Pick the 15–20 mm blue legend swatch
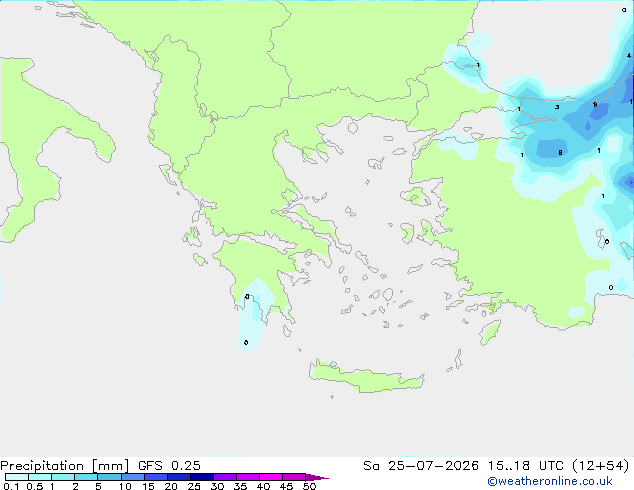This screenshot has width=634, height=490. (156, 477)
